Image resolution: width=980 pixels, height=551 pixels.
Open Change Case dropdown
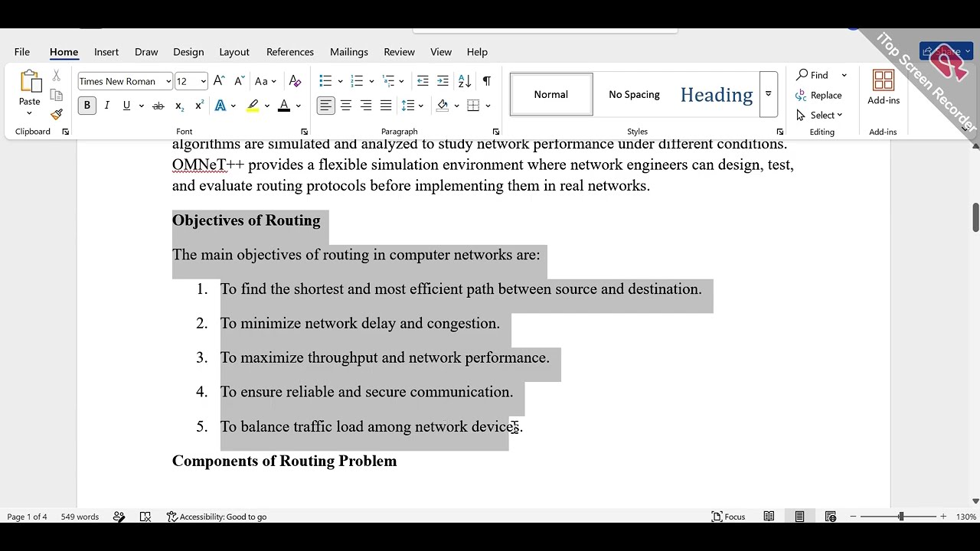tap(266, 81)
